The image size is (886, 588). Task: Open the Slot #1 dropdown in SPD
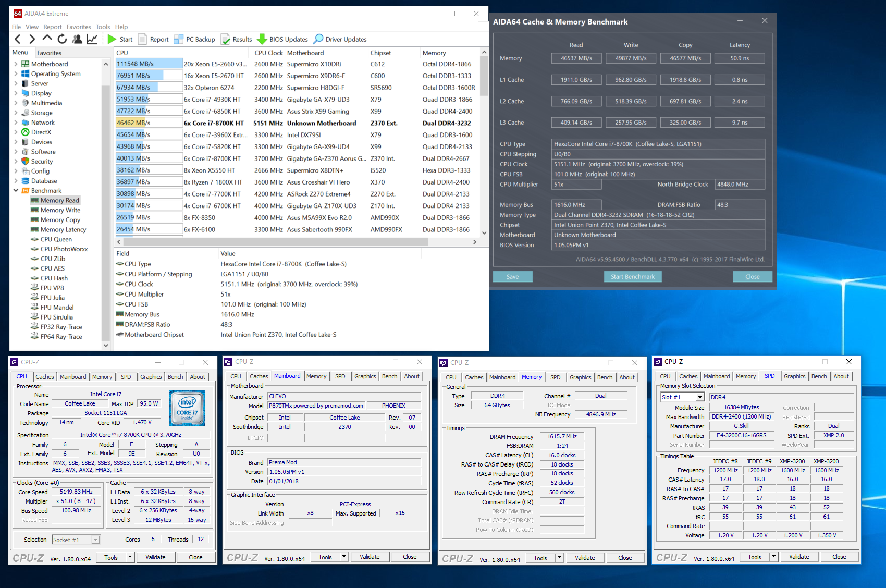coord(700,397)
